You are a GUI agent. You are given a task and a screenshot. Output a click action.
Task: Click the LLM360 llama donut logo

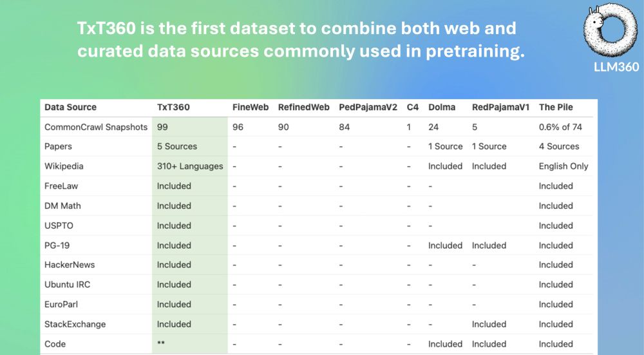[x=611, y=30]
